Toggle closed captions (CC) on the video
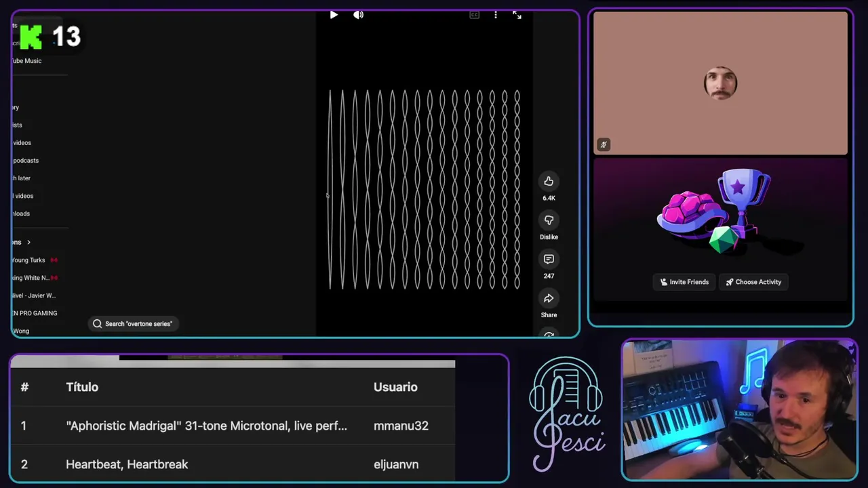Viewport: 868px width, 488px height. click(x=475, y=15)
